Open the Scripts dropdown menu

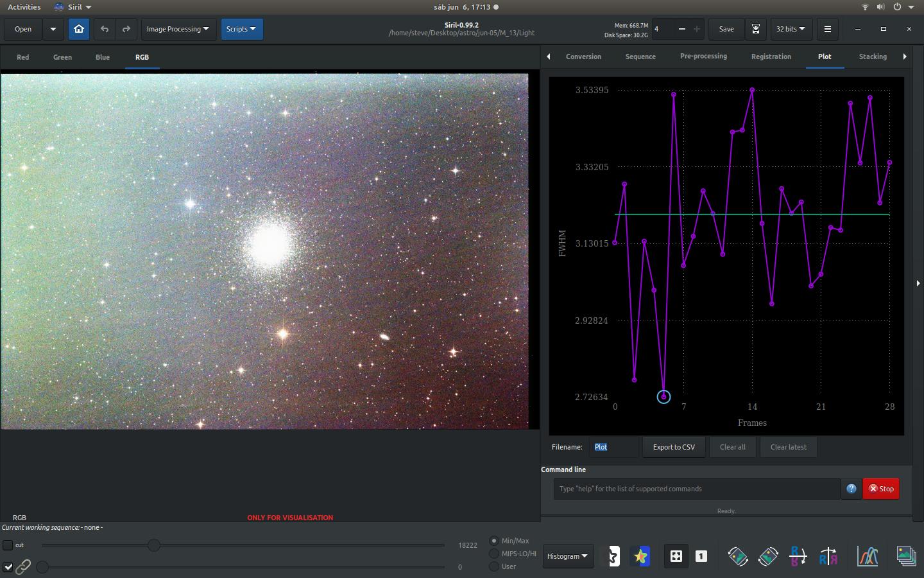(x=241, y=29)
